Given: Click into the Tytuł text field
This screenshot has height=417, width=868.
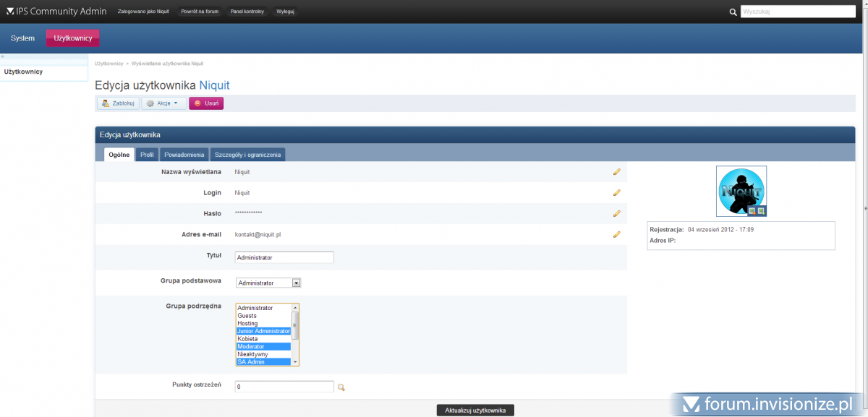Looking at the screenshot, I should (284, 258).
